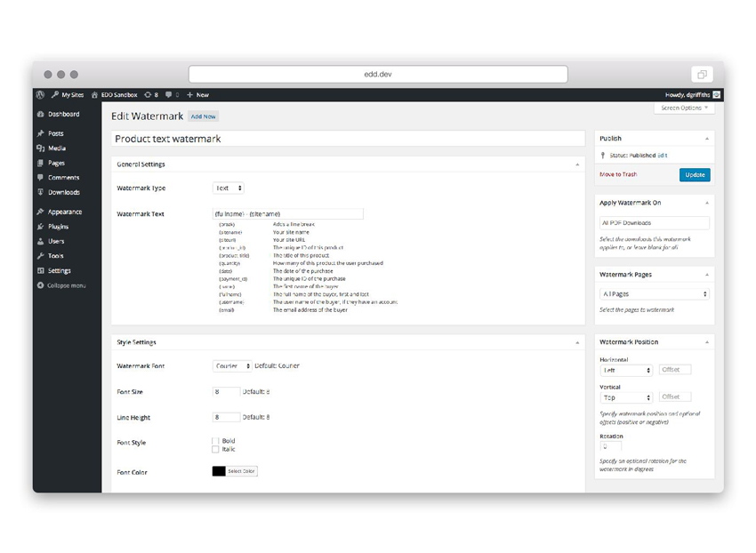Image resolution: width=756 pixels, height=553 pixels.
Task: Select the Plugins sidebar icon
Action: click(42, 226)
